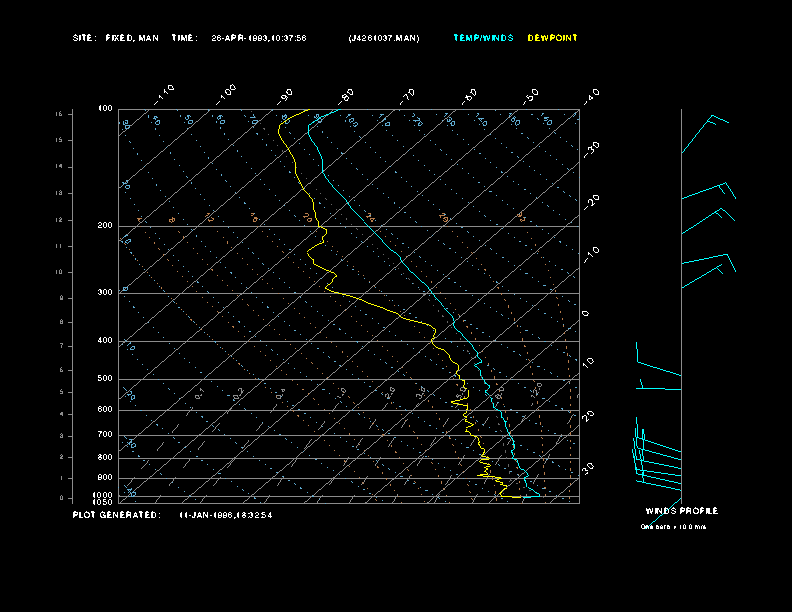
Task: Click the 0 isotherm label on right edge
Action: [586, 313]
